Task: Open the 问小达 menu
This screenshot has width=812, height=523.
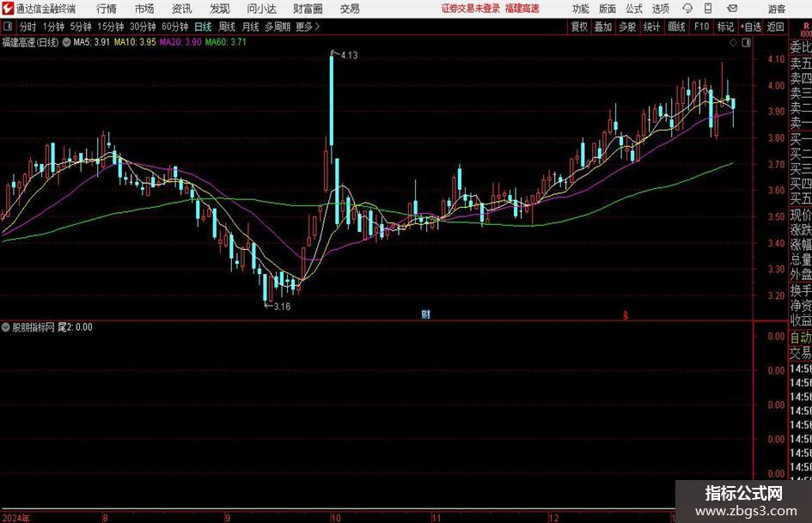Action: [261, 9]
